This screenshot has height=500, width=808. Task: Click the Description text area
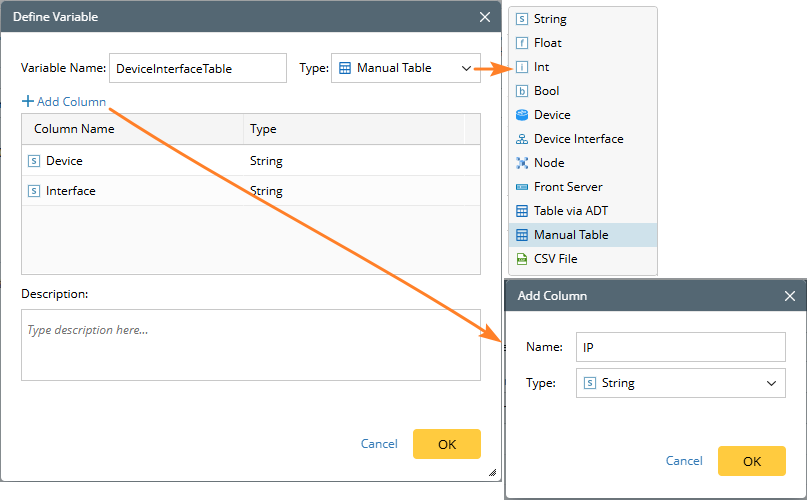click(251, 345)
